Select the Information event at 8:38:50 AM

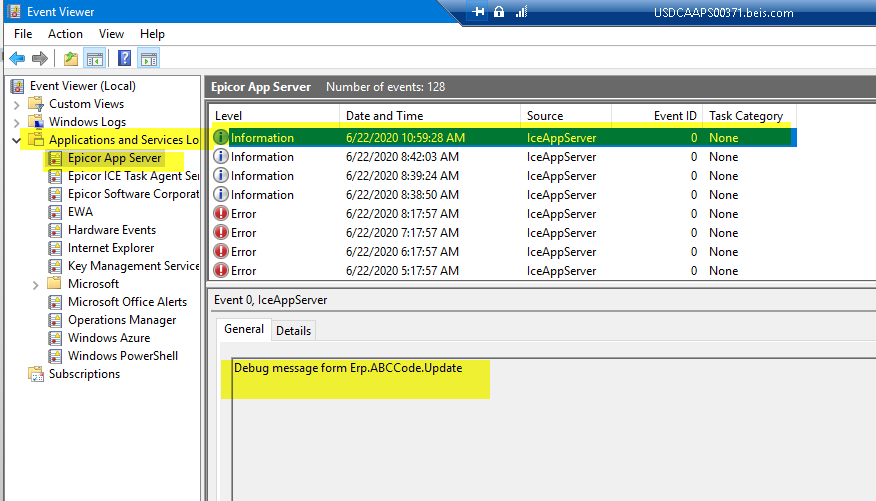(504, 194)
